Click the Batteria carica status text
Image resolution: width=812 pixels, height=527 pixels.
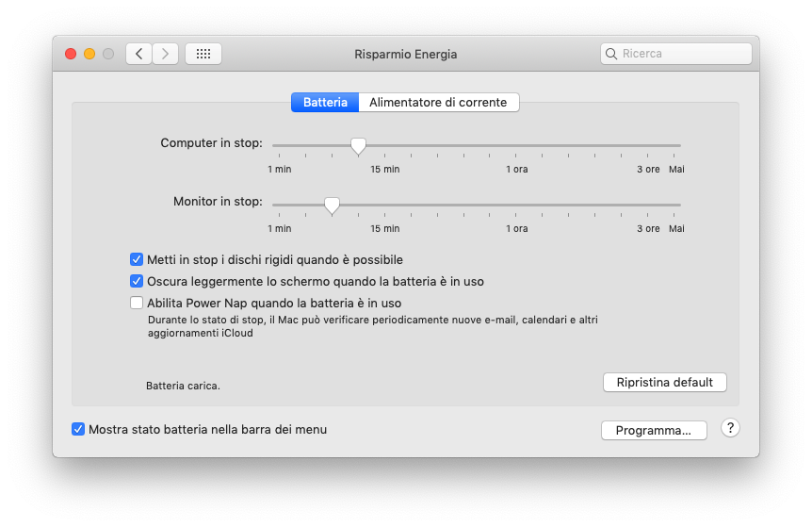[183, 386]
